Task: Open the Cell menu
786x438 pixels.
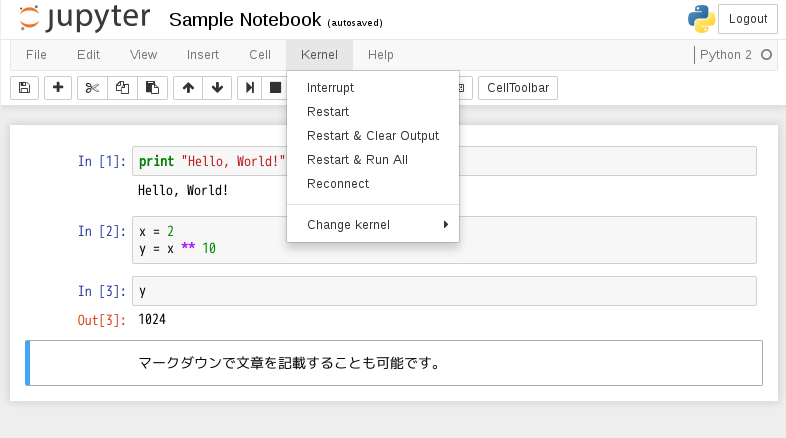Action: pyautogui.click(x=260, y=55)
